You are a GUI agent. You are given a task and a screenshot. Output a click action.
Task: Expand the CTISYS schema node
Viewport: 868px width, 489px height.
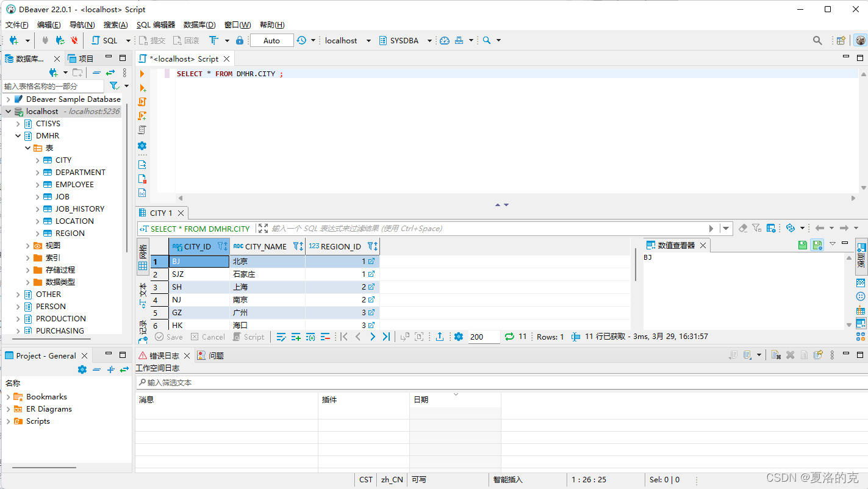18,123
